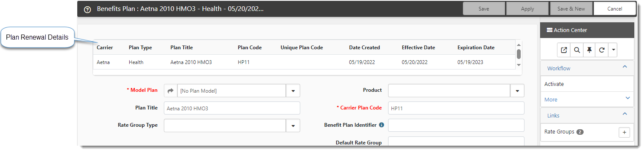Click the Unique Plan Code column header

click(302, 48)
